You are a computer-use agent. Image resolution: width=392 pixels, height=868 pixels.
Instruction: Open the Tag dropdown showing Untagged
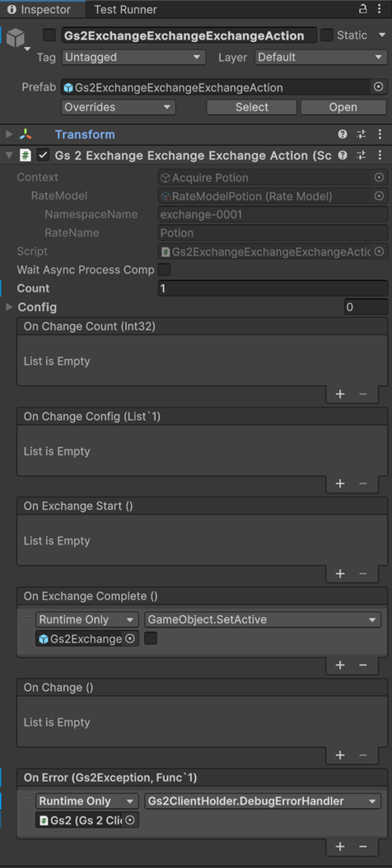[x=133, y=57]
